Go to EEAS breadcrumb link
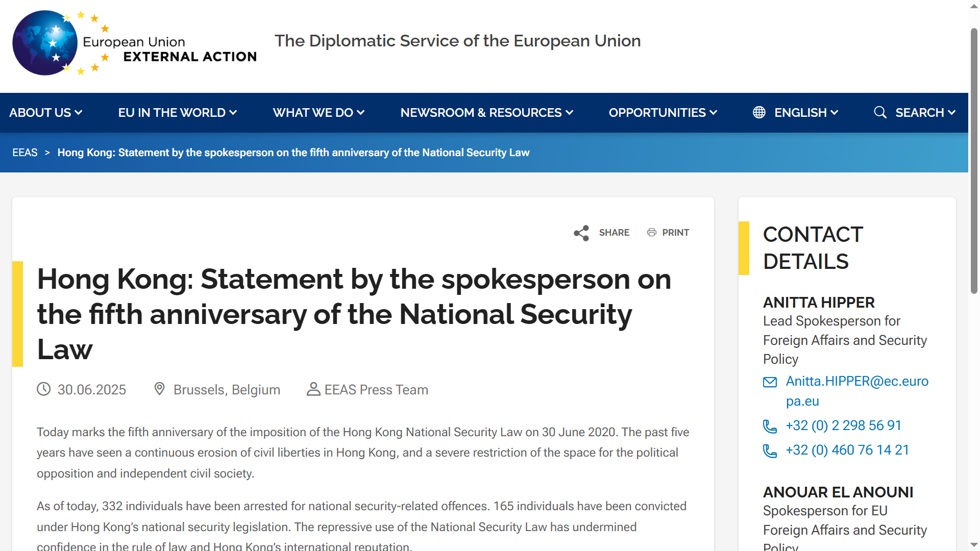This screenshot has height=551, width=980. [x=25, y=153]
